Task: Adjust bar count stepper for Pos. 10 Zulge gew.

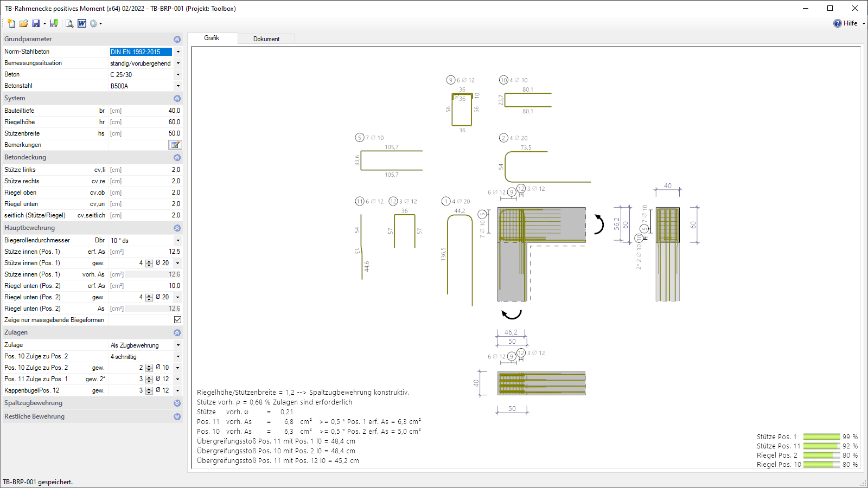Action: pos(149,368)
